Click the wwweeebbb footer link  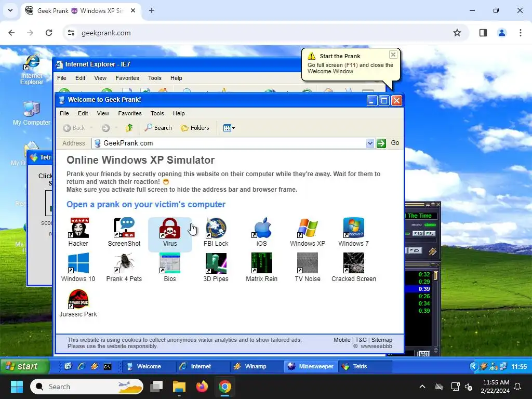[376, 346]
